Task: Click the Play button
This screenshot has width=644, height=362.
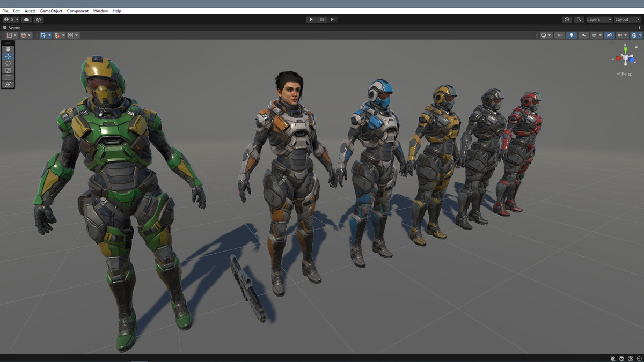Action: click(x=311, y=19)
